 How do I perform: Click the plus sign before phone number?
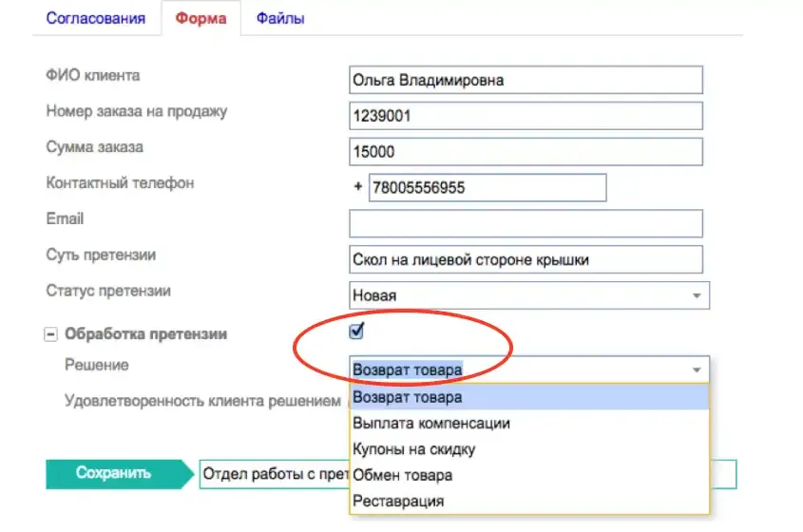[358, 187]
